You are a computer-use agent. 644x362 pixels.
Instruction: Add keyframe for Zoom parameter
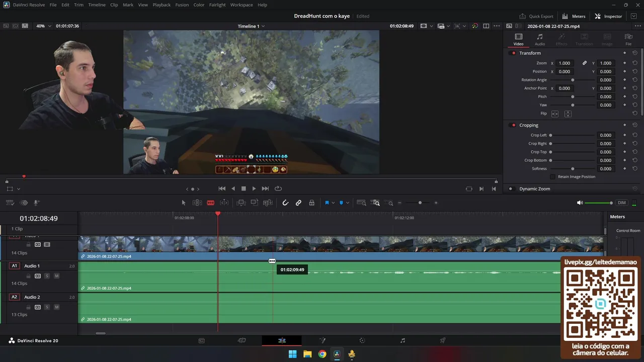625,63
